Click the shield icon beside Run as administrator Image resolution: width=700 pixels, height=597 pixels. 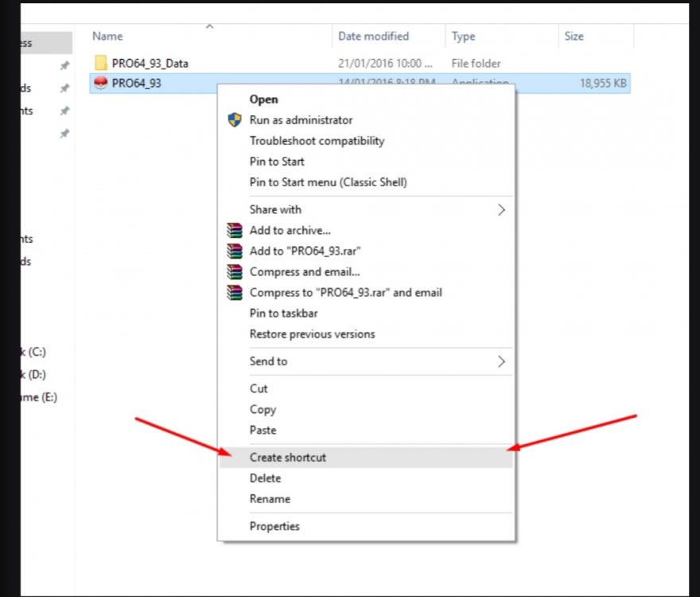coord(234,120)
